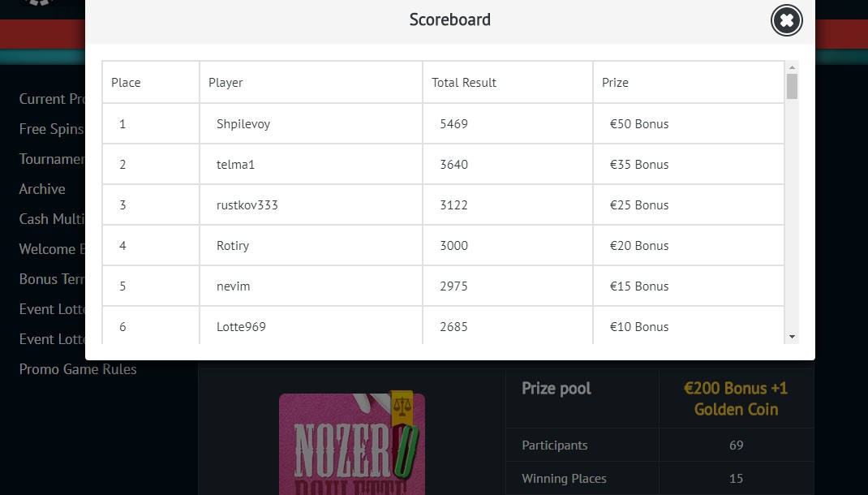Open the Bonus Terms sidebar link
This screenshot has width=868, height=495.
pos(52,279)
